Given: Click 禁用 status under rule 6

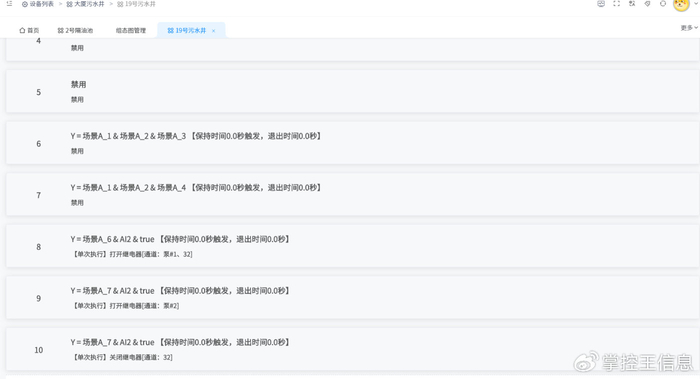Looking at the screenshot, I should pos(77,151).
